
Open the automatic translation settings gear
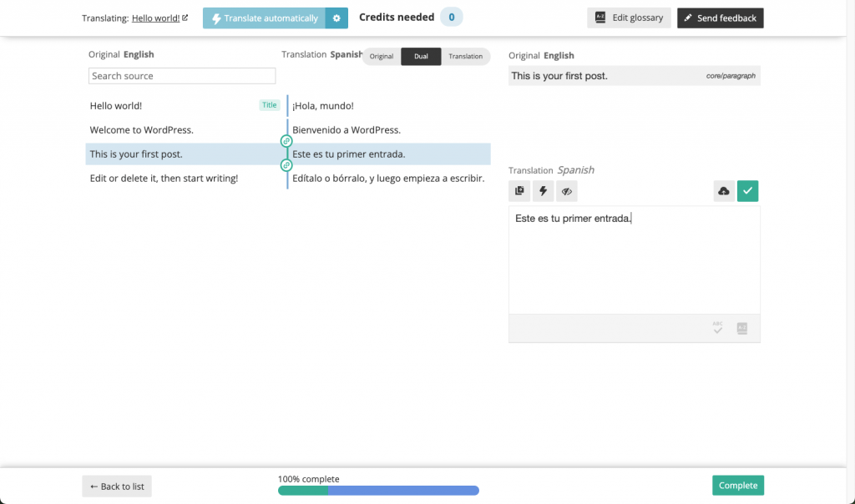tap(336, 18)
